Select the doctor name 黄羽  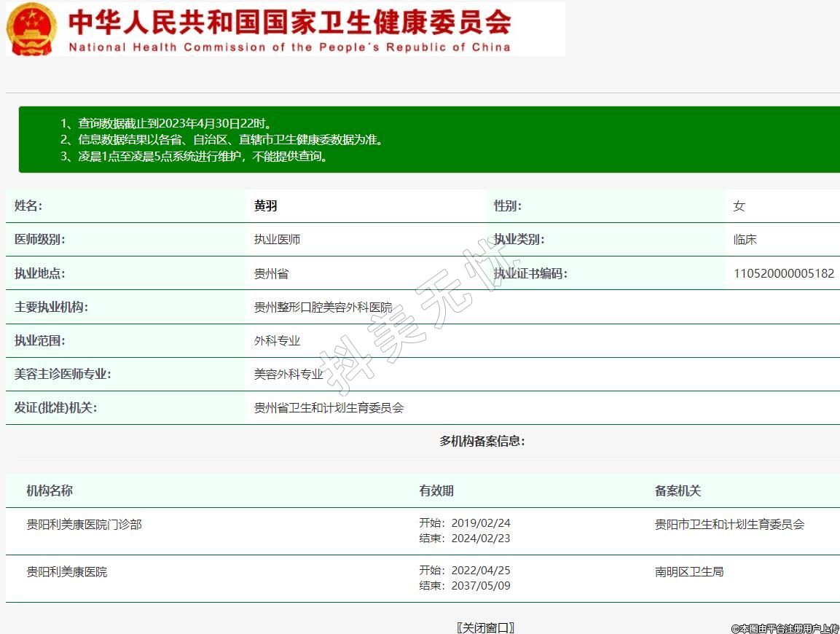tap(265, 206)
